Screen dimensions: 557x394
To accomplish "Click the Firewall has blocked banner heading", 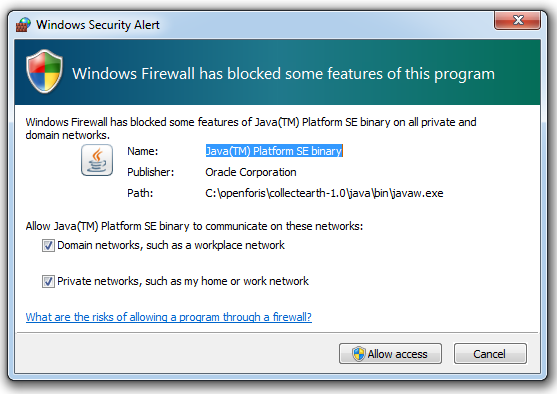I will click(283, 74).
